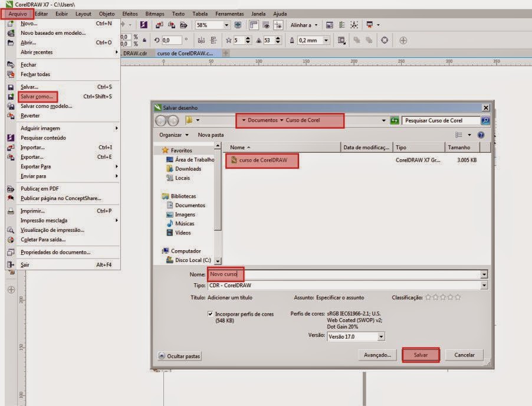Click the magnifier search icon beside Pesquisar Curso de Corel
532x406 pixels.
point(485,120)
